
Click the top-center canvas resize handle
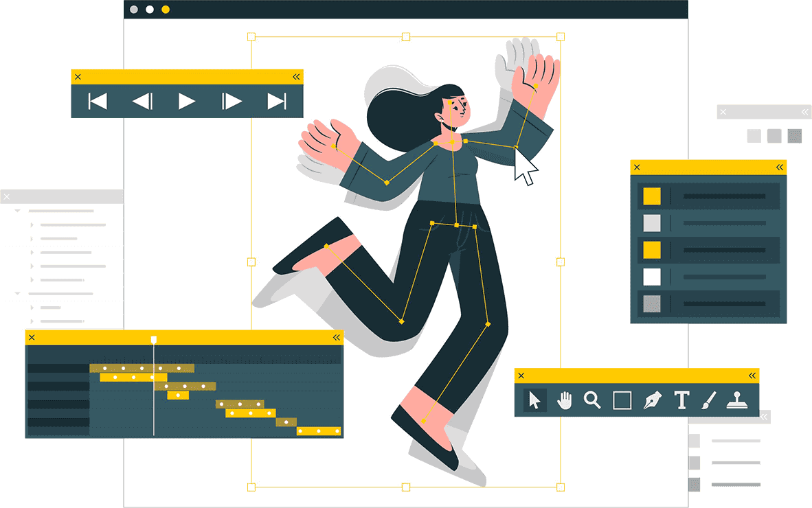[406, 36]
